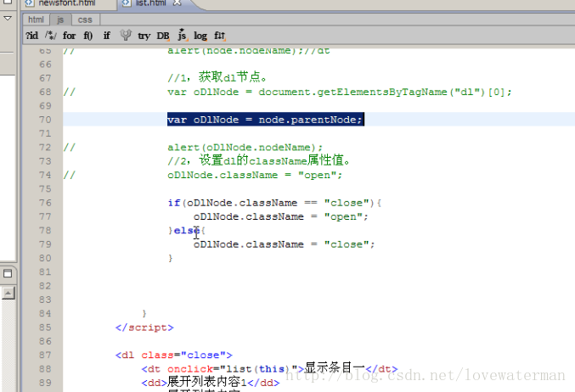Click 'alert(oDlNode.nodeName);' on line 72
Image resolution: width=575 pixels, height=392 pixels.
click(x=245, y=148)
